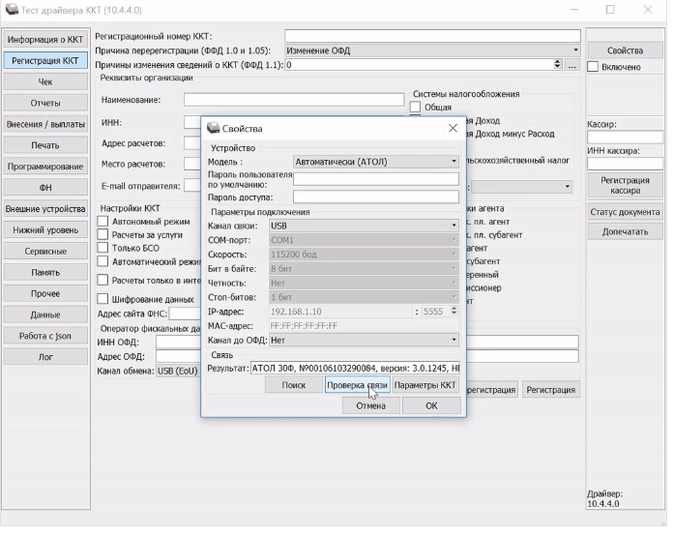Viewport: 674px width, 541px height.
Task: Click the ellipsis button beside Причины изменения
Action: pos(572,65)
